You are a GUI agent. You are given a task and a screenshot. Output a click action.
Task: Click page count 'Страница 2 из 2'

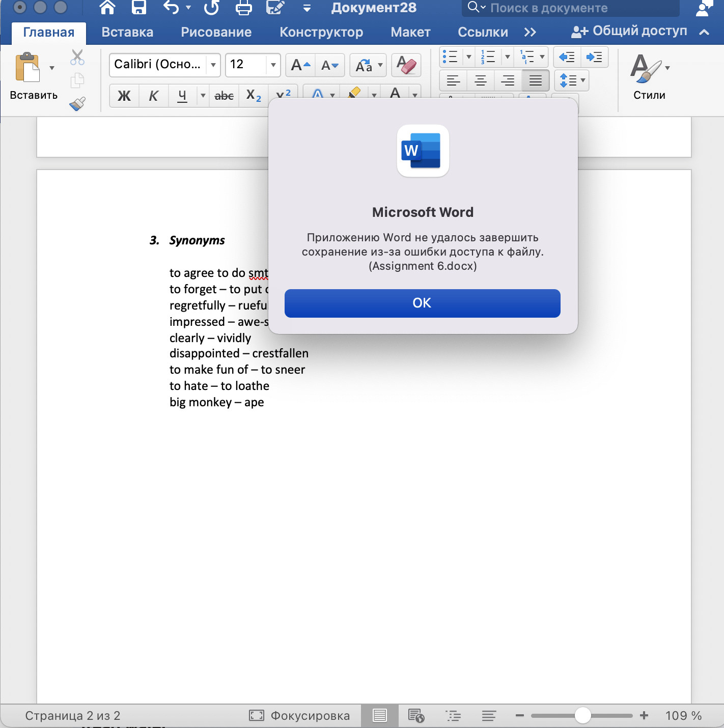click(x=73, y=716)
